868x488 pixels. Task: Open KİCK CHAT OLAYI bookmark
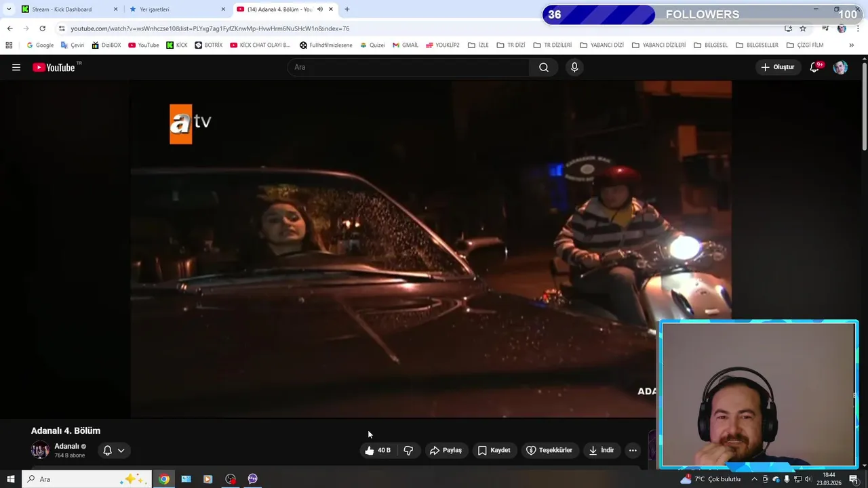[260, 45]
